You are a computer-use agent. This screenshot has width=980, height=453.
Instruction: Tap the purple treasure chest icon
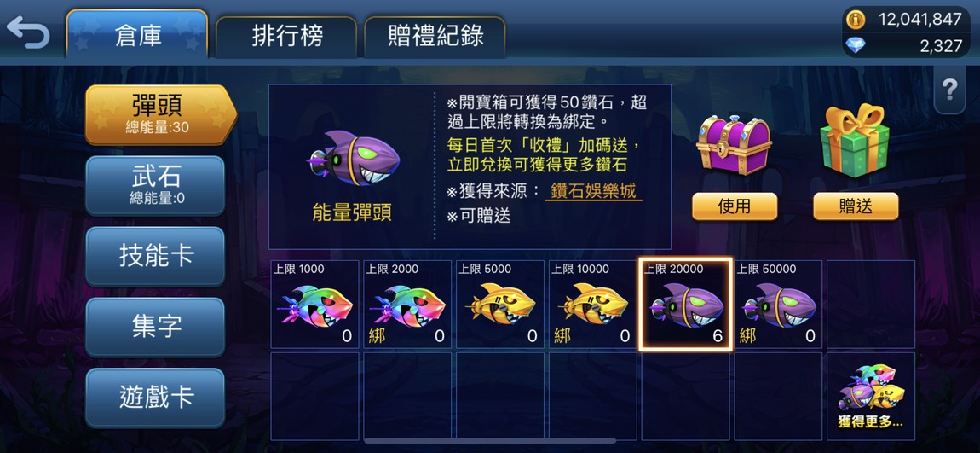tap(734, 145)
